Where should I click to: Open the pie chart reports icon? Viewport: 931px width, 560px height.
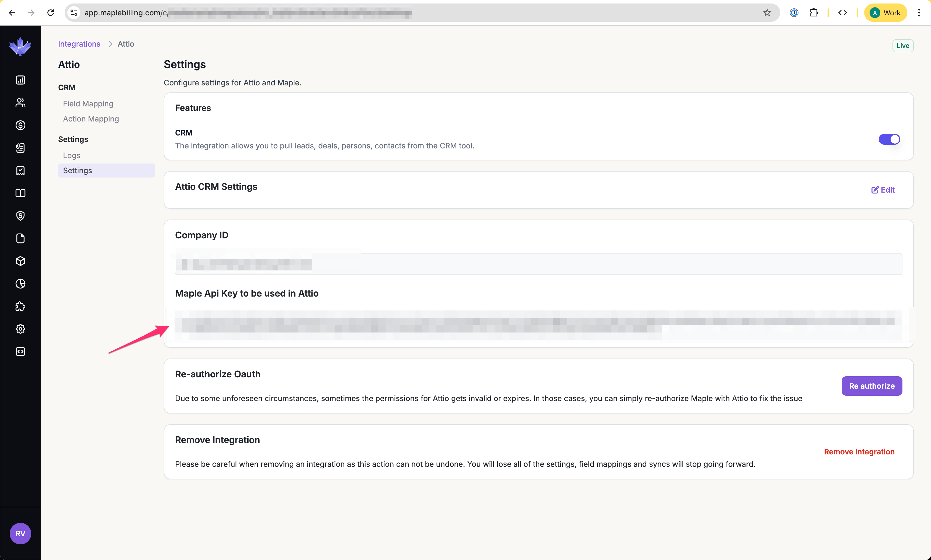pos(20,284)
